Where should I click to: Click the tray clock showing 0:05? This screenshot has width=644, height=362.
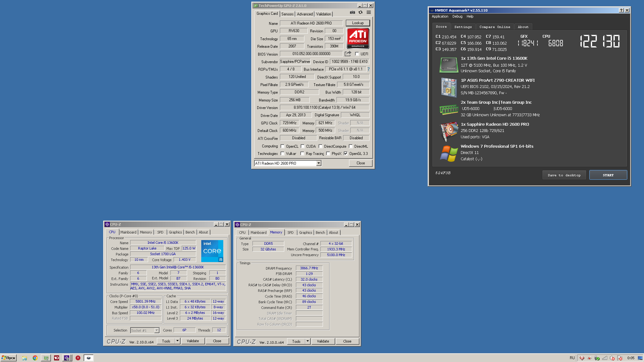[631, 358]
